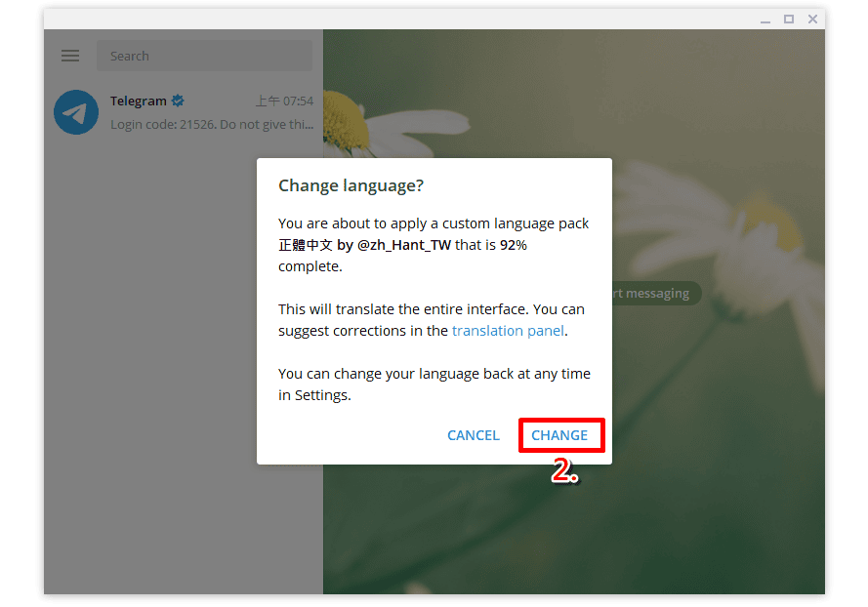
Task: Confirm with the CHANGE button
Action: pos(559,435)
